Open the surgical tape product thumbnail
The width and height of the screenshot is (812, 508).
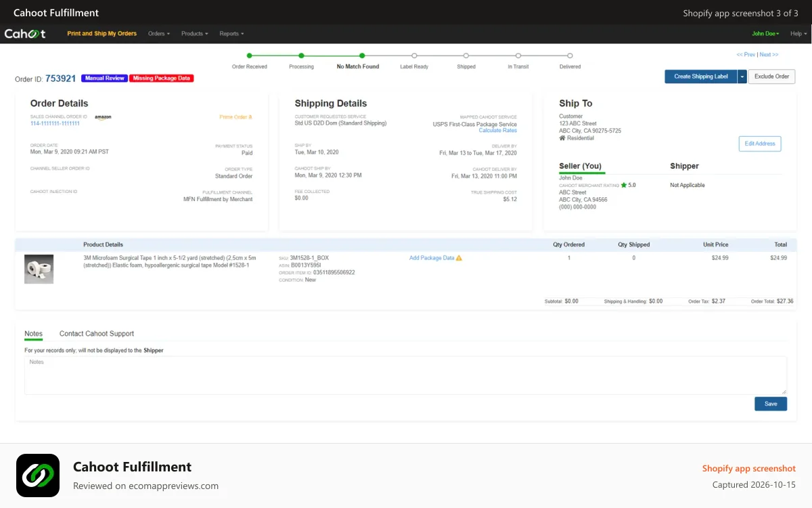point(39,269)
